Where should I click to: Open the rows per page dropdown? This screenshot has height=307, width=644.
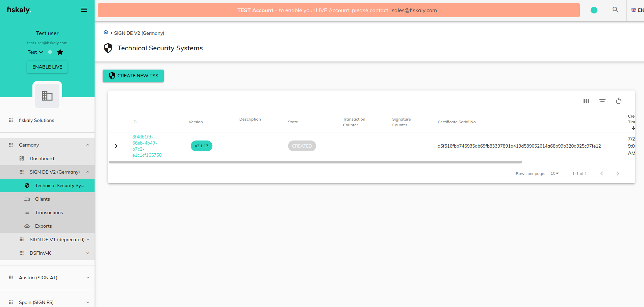[555, 173]
